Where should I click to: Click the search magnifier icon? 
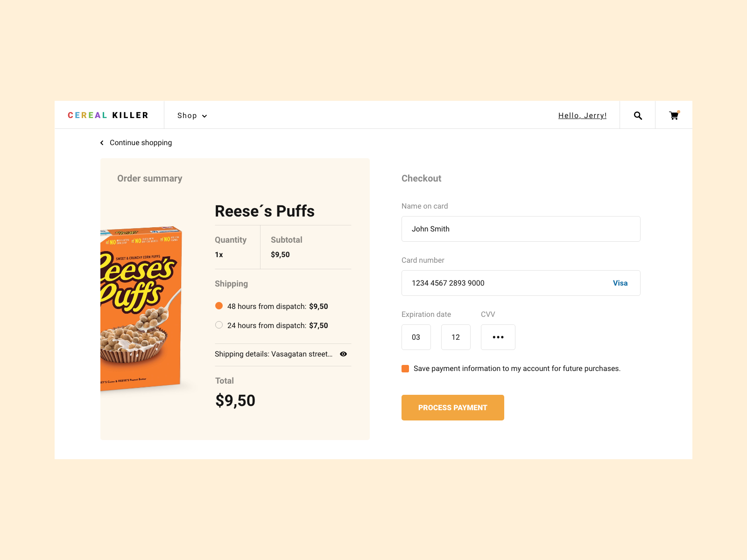click(x=638, y=116)
